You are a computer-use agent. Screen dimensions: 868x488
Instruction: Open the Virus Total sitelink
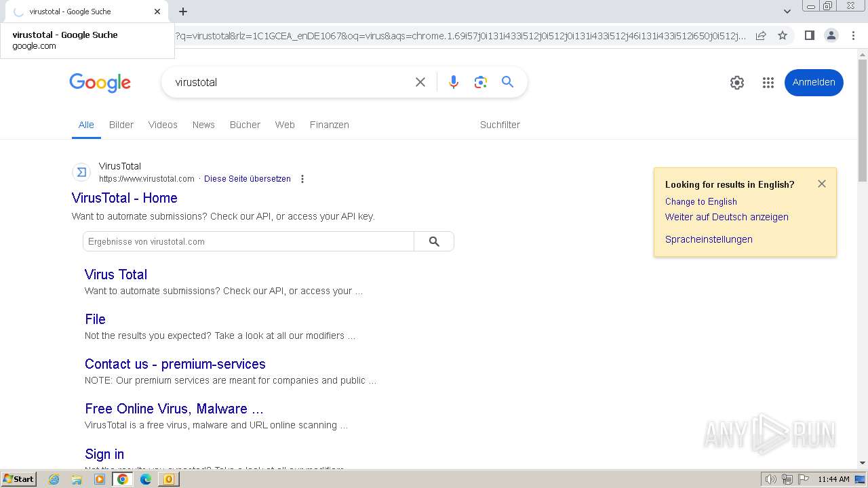[116, 274]
